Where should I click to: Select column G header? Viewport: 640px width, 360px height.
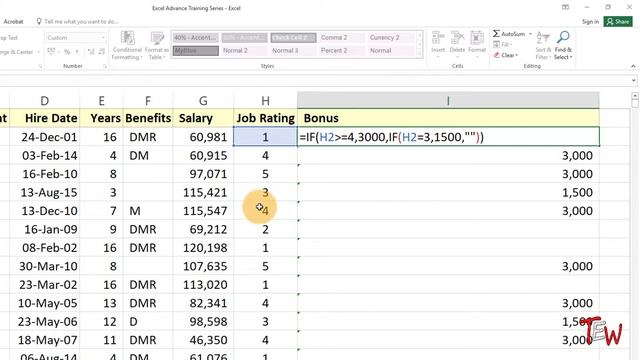point(203,100)
